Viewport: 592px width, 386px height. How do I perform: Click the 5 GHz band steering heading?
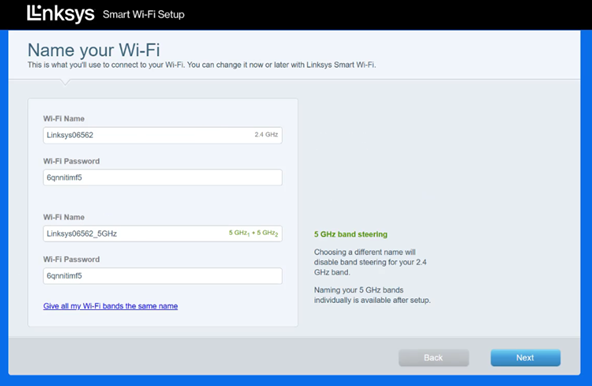coord(351,234)
